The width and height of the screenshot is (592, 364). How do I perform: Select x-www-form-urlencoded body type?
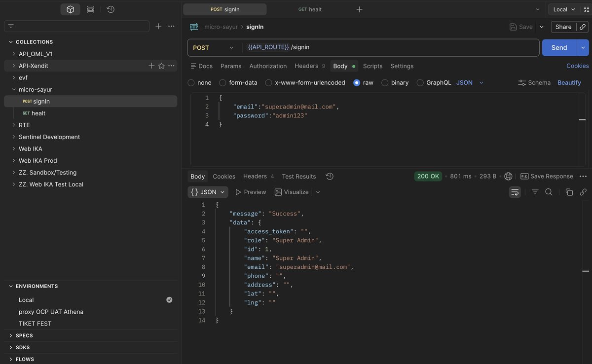pyautogui.click(x=269, y=83)
